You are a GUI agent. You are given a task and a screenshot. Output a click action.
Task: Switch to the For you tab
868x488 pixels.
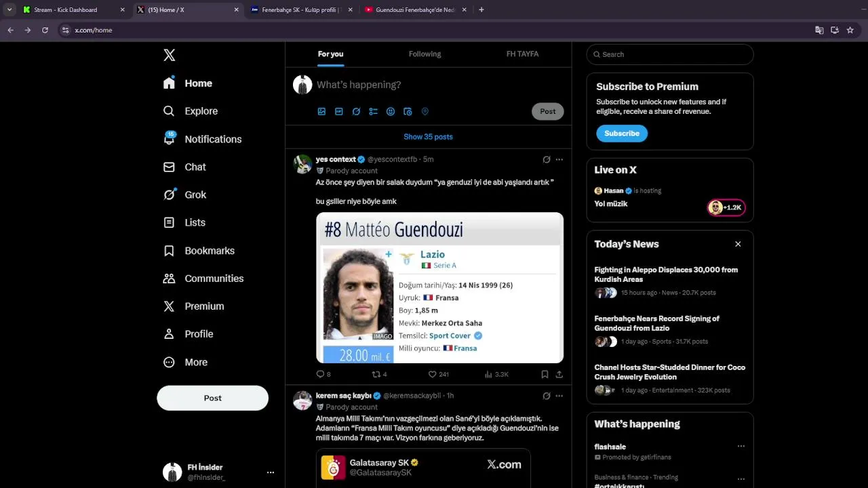[330, 54]
